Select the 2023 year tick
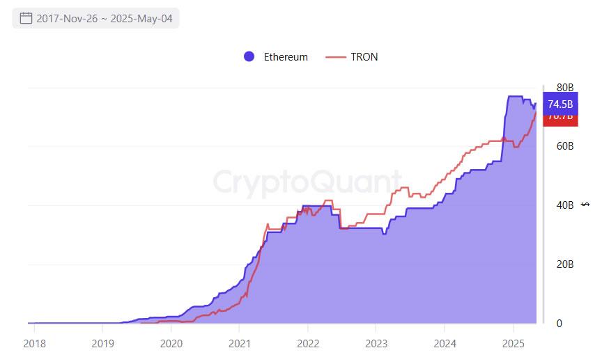Viewport: 602px width, 364px height. coord(376,343)
